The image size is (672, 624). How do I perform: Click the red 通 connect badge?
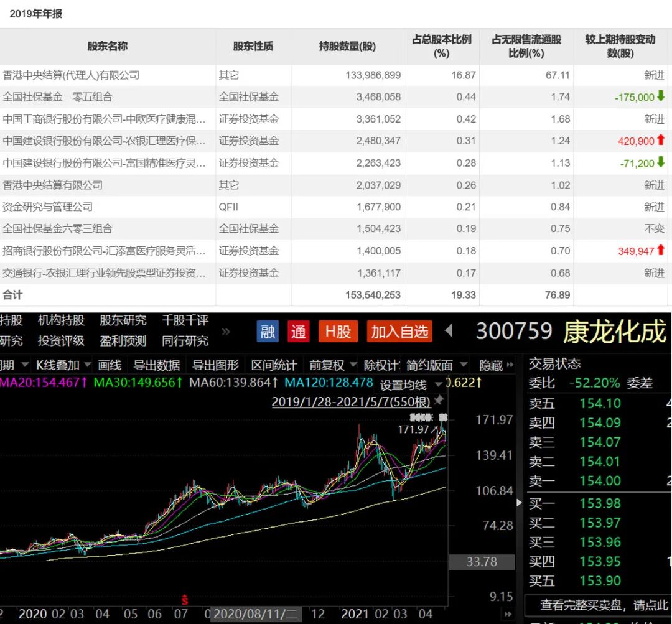tap(298, 331)
